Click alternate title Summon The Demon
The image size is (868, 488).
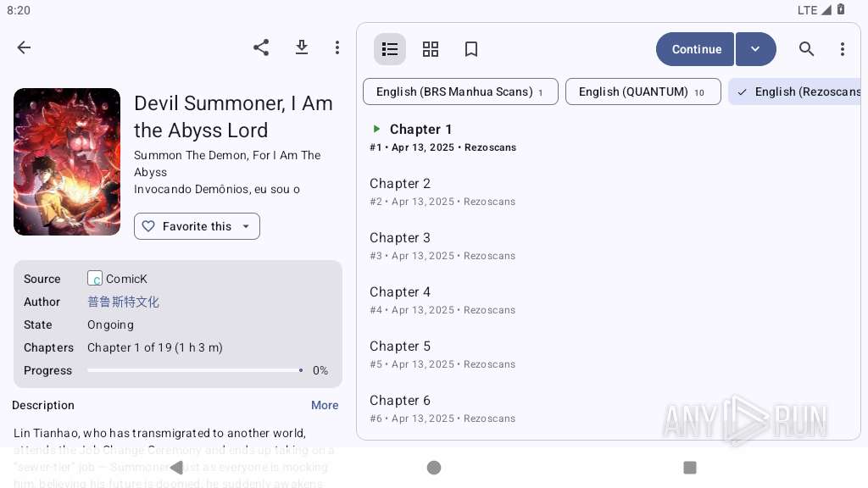pyautogui.click(x=227, y=164)
